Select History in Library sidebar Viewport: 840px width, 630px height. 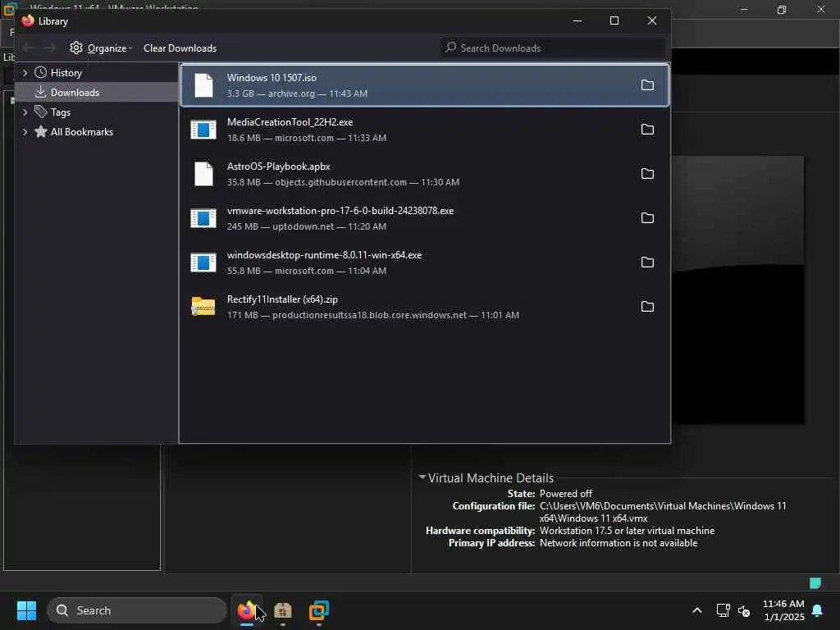66,72
